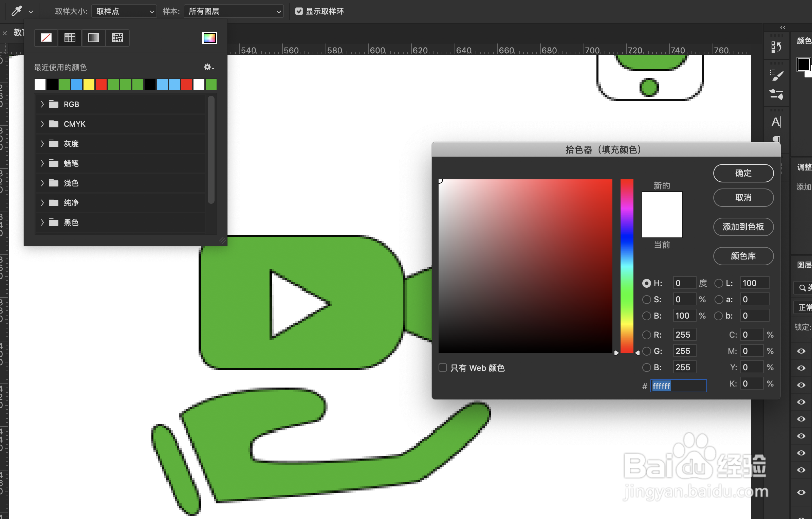This screenshot has width=812, height=519.
Task: Open the brush settings panel icon
Action: tap(776, 75)
